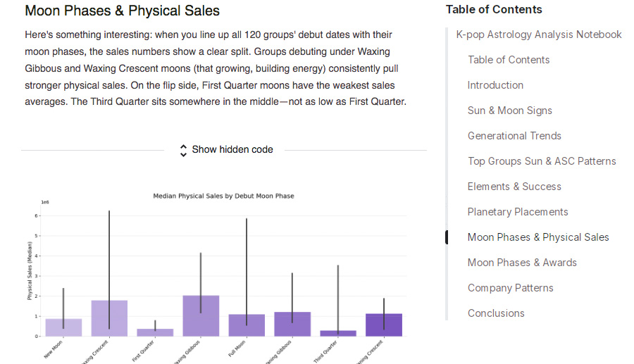Pick the tallest Waxing Gibbous bar

point(201,316)
